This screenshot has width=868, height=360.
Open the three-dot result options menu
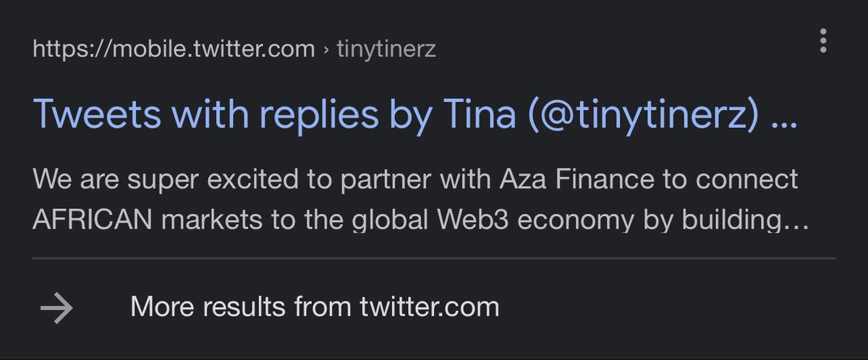[x=823, y=42]
